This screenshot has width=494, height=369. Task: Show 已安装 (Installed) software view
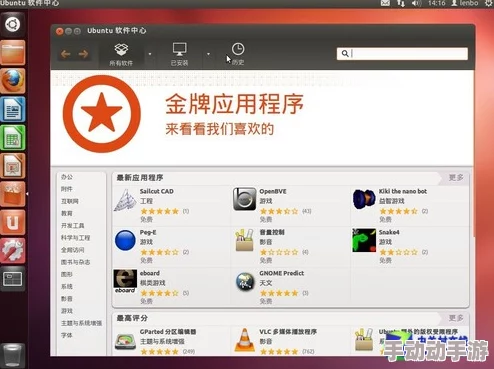[x=180, y=54]
